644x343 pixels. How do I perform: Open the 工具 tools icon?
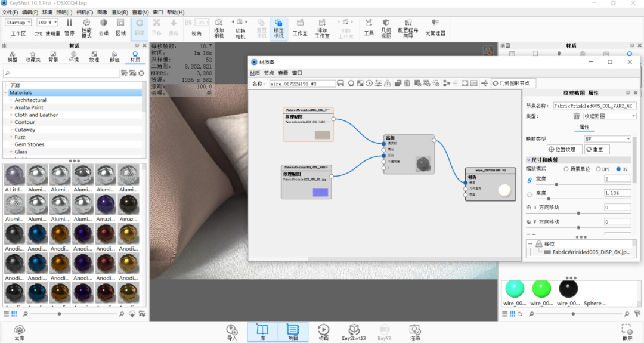click(x=369, y=27)
